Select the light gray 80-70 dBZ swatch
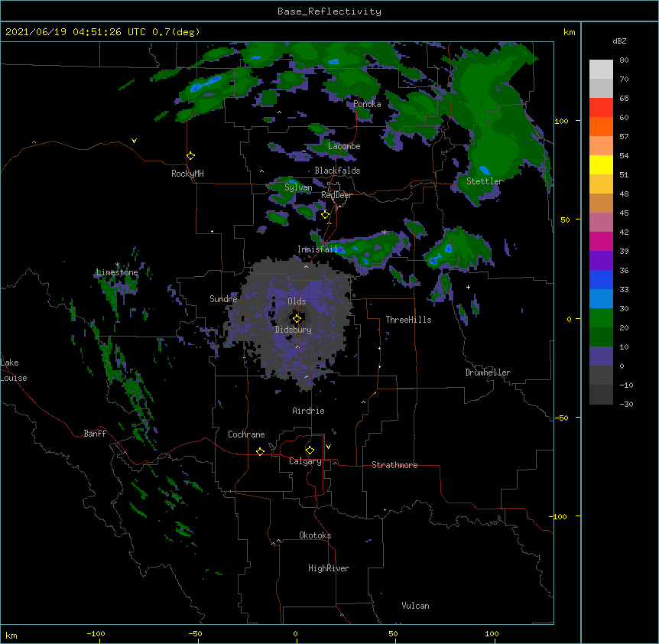The image size is (659, 644). pos(601,70)
